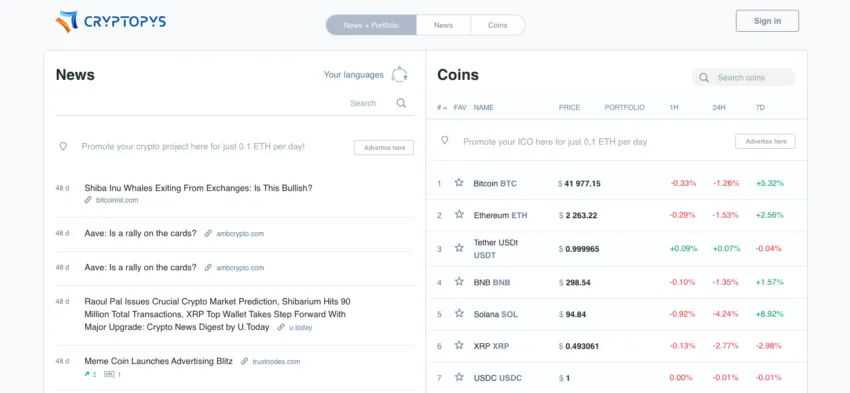Star BNB as a favorite
Image resolution: width=850 pixels, height=393 pixels.
coord(459,281)
